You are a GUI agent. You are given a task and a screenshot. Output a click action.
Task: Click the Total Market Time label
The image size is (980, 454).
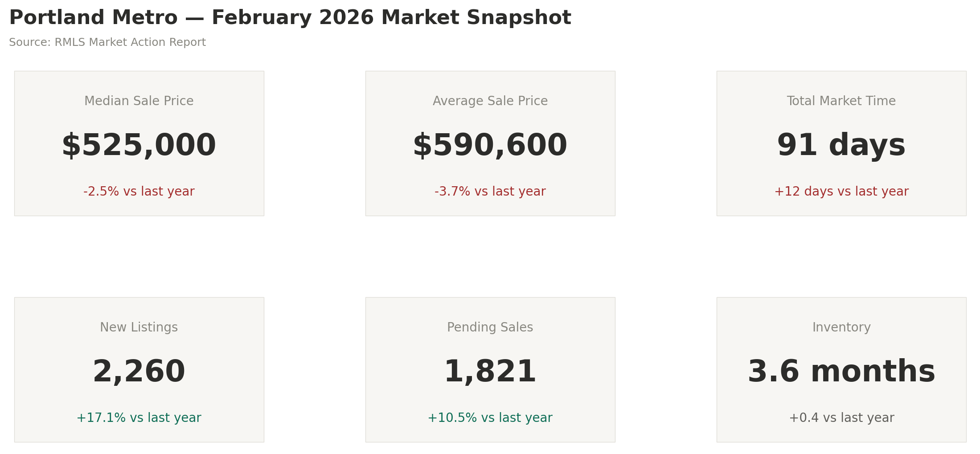click(841, 101)
